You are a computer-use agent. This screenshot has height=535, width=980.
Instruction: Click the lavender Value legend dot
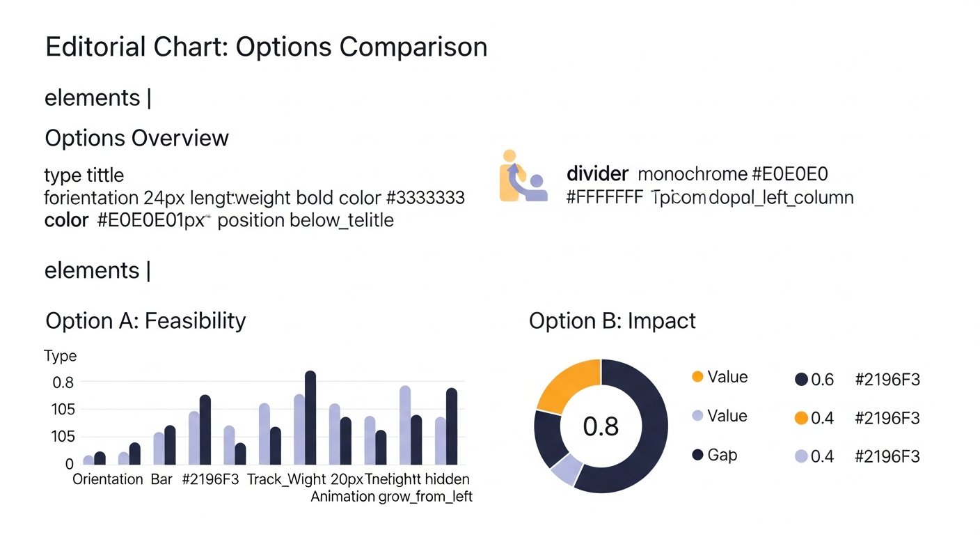[x=697, y=416]
